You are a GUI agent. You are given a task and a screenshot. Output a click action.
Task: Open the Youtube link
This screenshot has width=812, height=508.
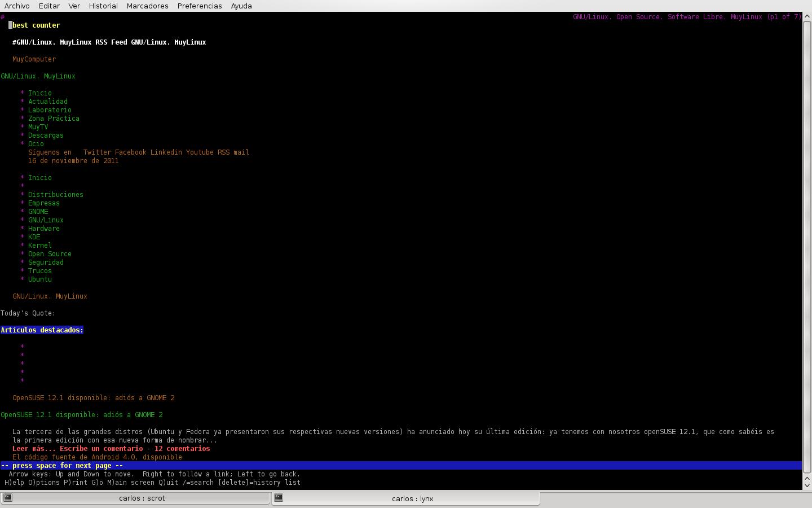click(x=200, y=152)
